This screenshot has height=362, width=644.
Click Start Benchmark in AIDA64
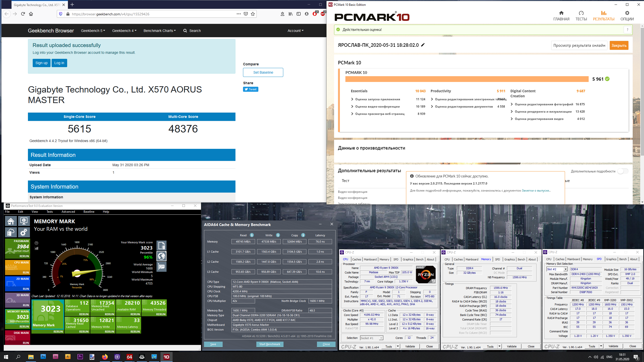270,344
